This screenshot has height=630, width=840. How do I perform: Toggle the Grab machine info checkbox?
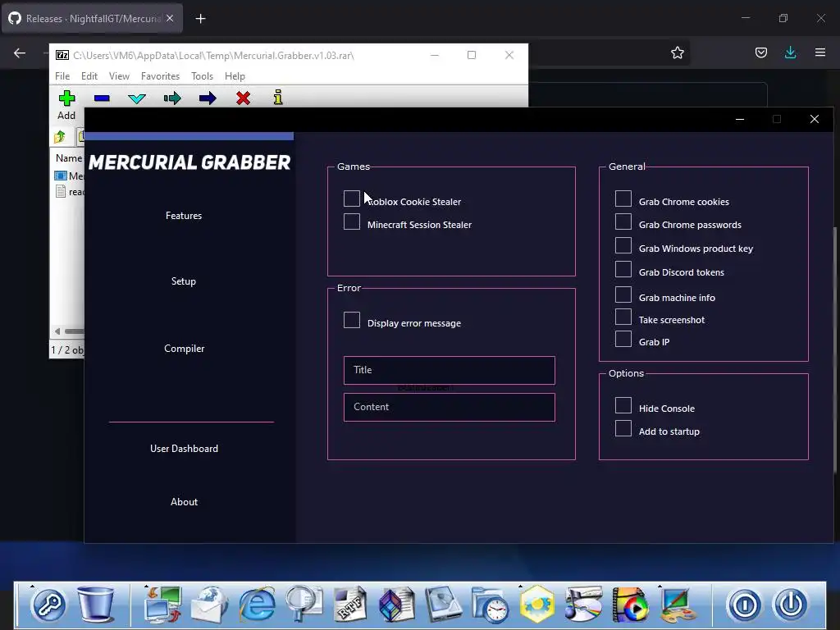[x=623, y=294]
